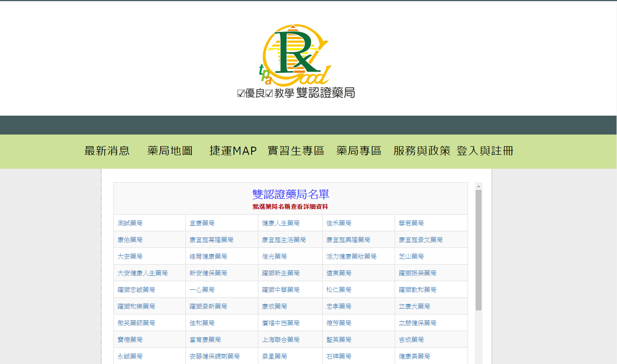The width and height of the screenshot is (617, 364).
Task: Select the 永誠藥局 link
Action: pos(130,356)
